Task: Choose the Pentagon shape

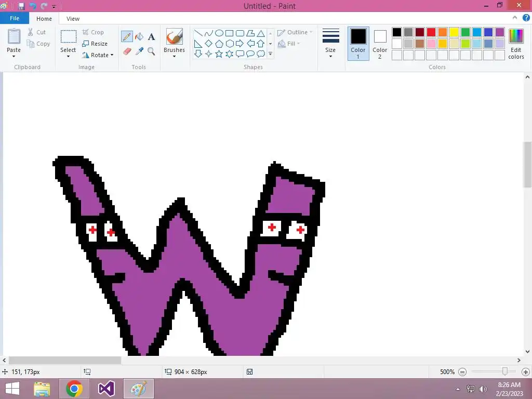Action: coord(219,44)
